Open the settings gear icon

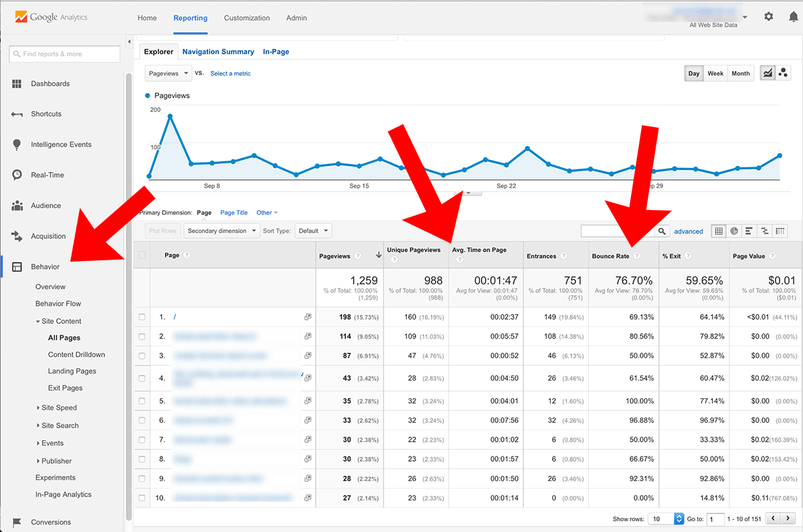[769, 17]
